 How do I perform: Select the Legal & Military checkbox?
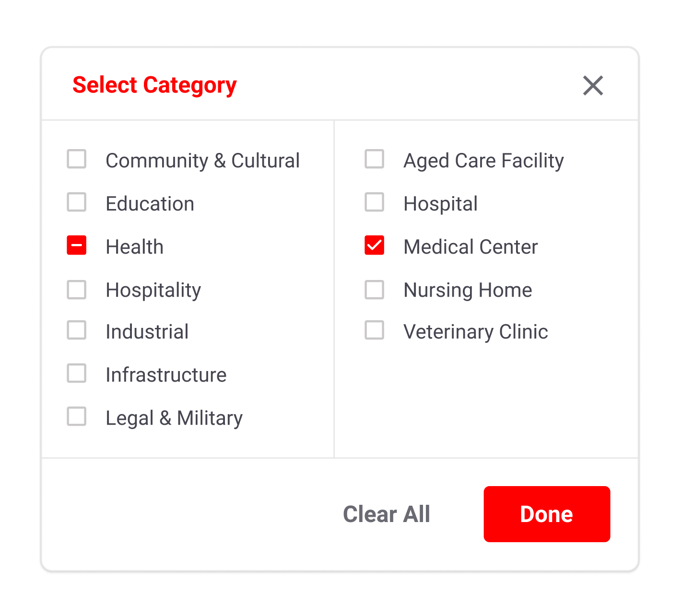(x=76, y=417)
